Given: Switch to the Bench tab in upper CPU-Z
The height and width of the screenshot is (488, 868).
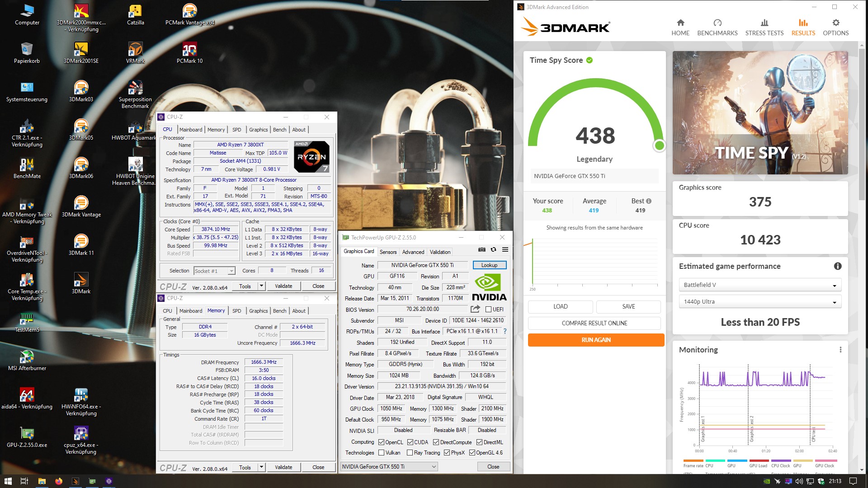Looking at the screenshot, I should coord(280,130).
